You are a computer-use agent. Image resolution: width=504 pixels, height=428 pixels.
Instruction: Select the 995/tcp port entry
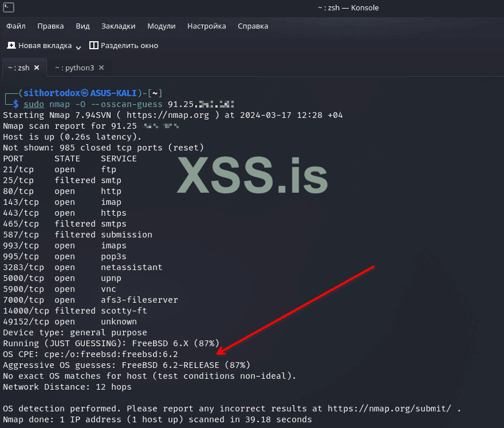[21, 256]
